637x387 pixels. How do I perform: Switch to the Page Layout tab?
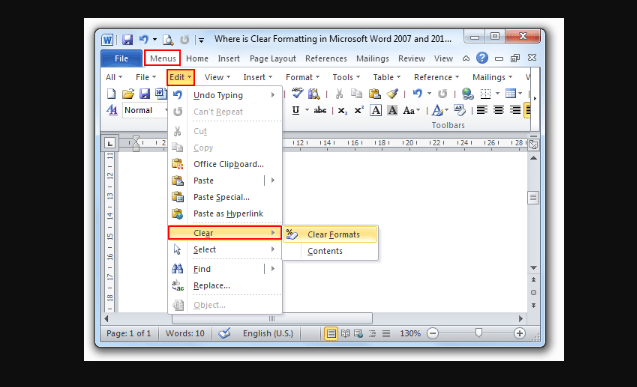273,58
